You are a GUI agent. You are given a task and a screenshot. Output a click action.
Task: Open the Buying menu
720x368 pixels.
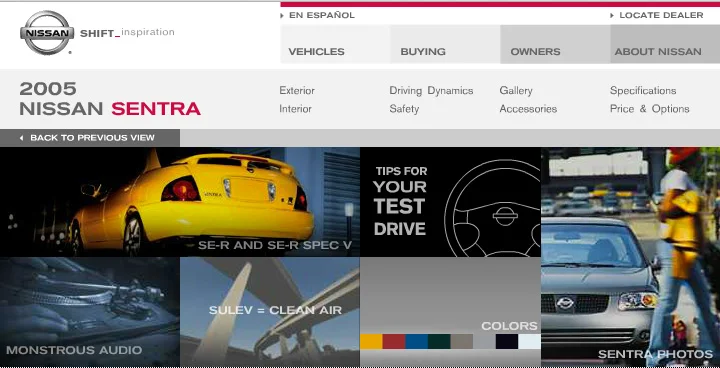click(445, 45)
